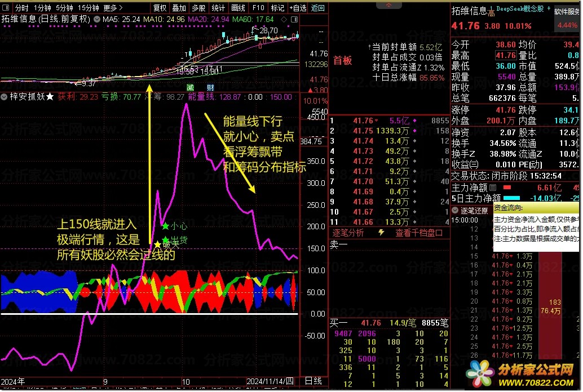
Task: Expand the 梓安抓妖 indicator dropdown arrow
Action: (x=4, y=97)
